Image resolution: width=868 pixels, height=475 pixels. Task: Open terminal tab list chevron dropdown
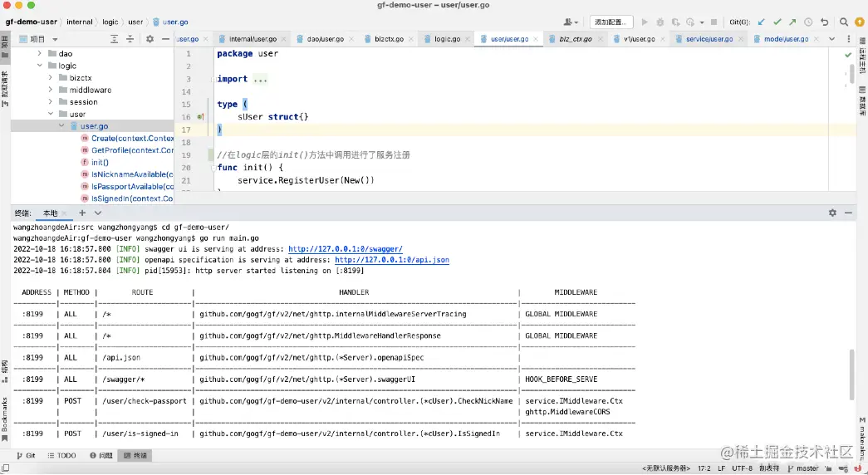click(x=98, y=213)
